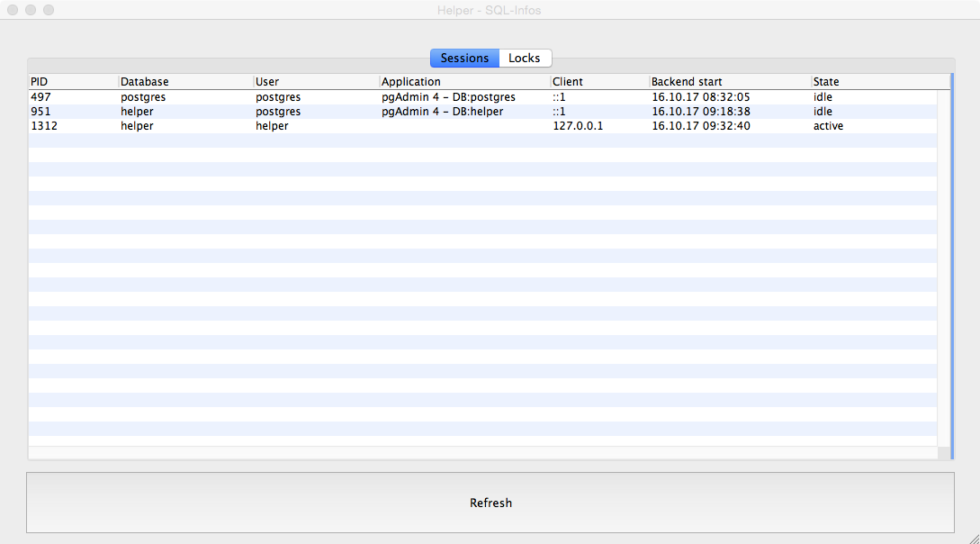Click the window resize grip in corner
The image size is (980, 544).
(972, 537)
